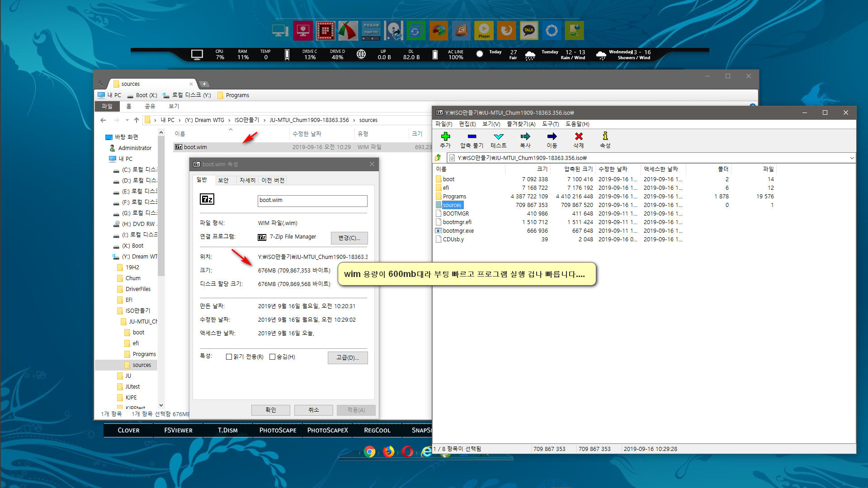Launch Firefox from the bottom dock

(388, 451)
